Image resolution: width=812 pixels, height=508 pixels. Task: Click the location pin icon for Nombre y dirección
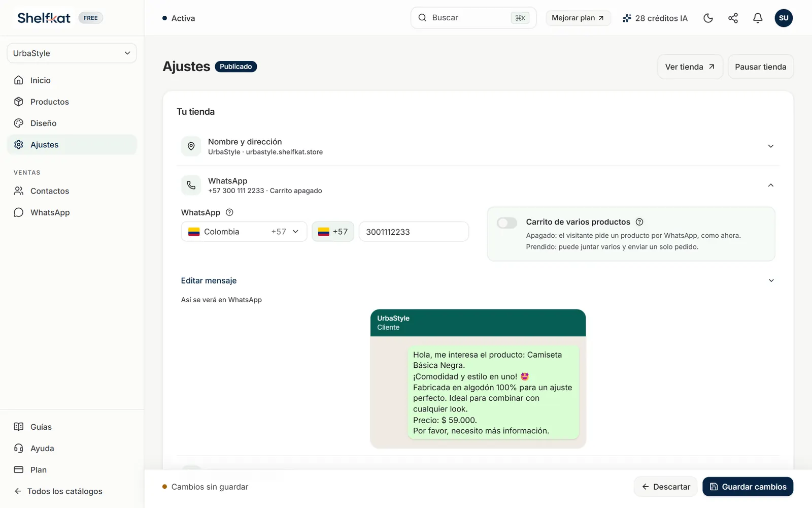[191, 146]
